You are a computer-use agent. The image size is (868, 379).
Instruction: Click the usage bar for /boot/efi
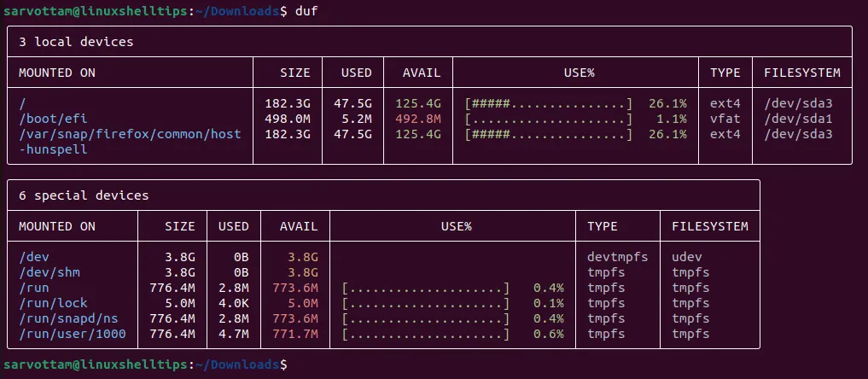pos(549,119)
